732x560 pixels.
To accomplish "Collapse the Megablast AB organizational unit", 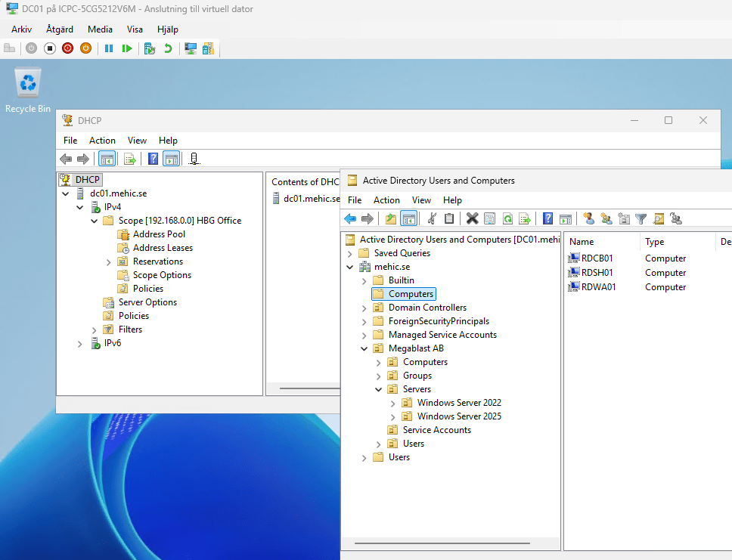I will coord(364,348).
